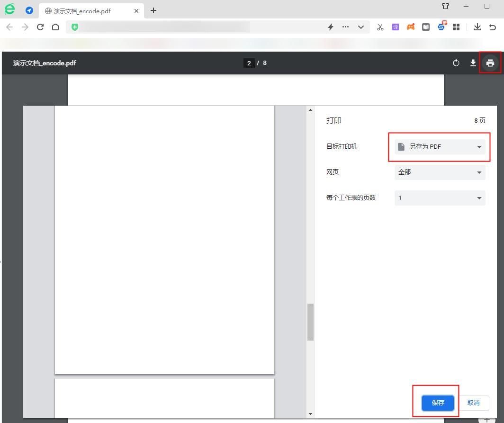The width and height of the screenshot is (504, 423).
Task: Open the apps grid icon
Action: click(x=456, y=27)
